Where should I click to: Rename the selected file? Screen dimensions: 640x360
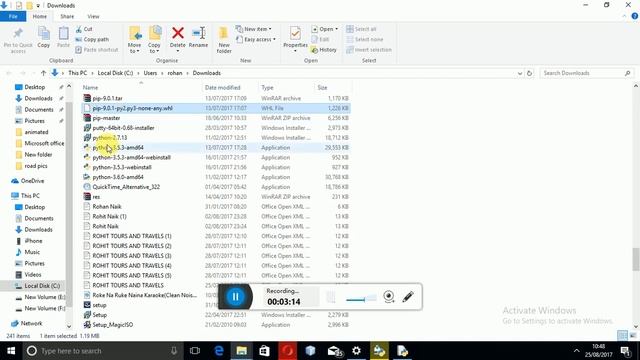click(198, 38)
